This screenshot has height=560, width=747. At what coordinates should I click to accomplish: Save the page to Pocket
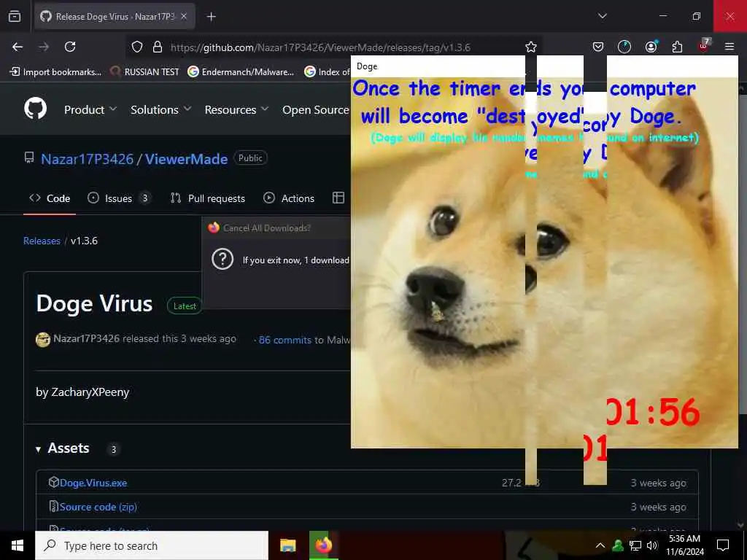tap(598, 47)
